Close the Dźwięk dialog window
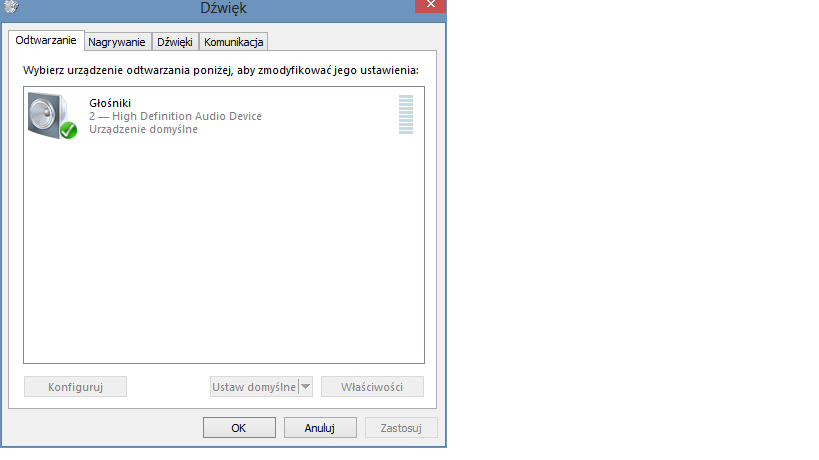The height and width of the screenshot is (460, 819). [430, 5]
